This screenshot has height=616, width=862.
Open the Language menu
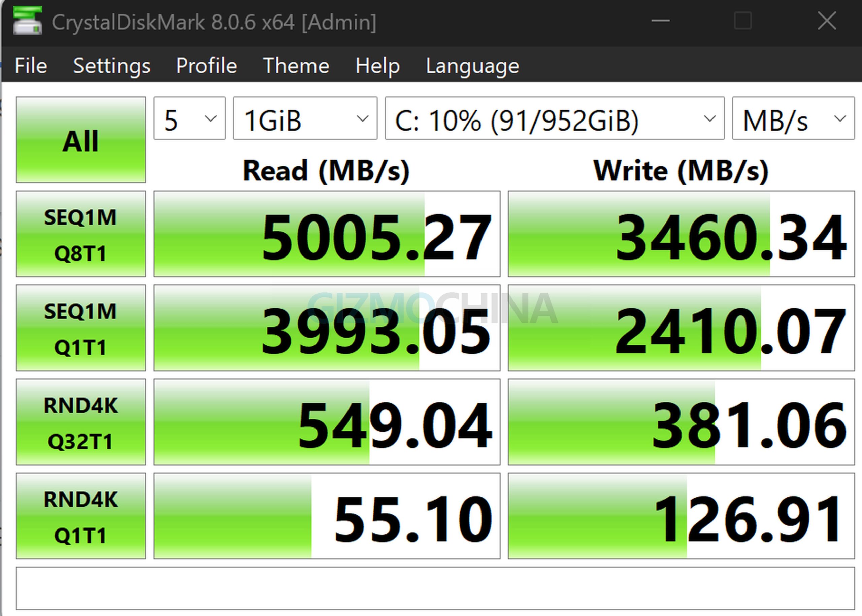click(x=472, y=66)
